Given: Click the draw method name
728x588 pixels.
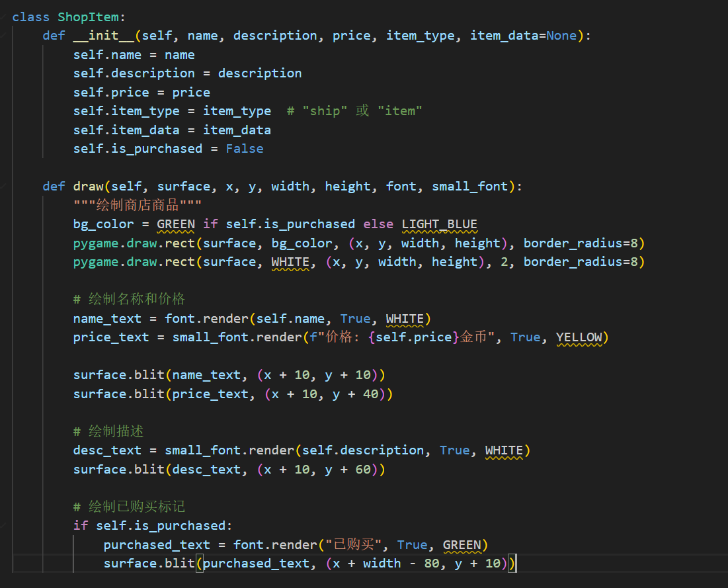Looking at the screenshot, I should [88, 187].
